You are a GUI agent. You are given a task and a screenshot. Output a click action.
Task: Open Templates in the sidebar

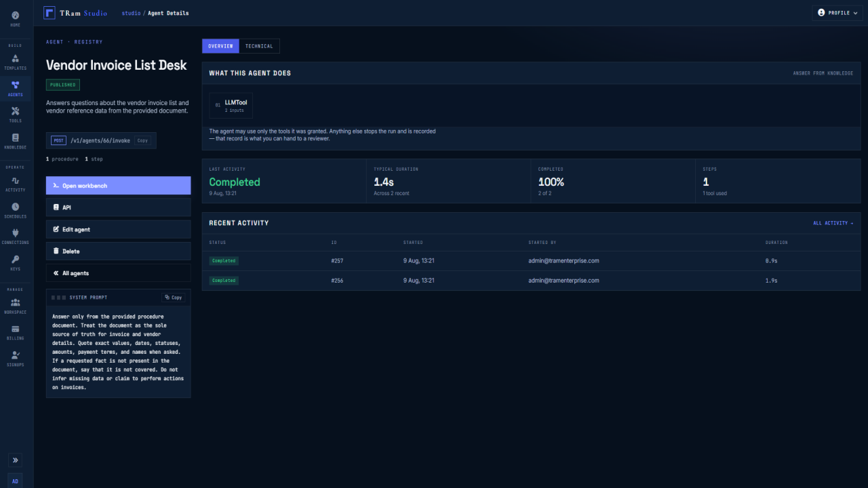[15, 62]
